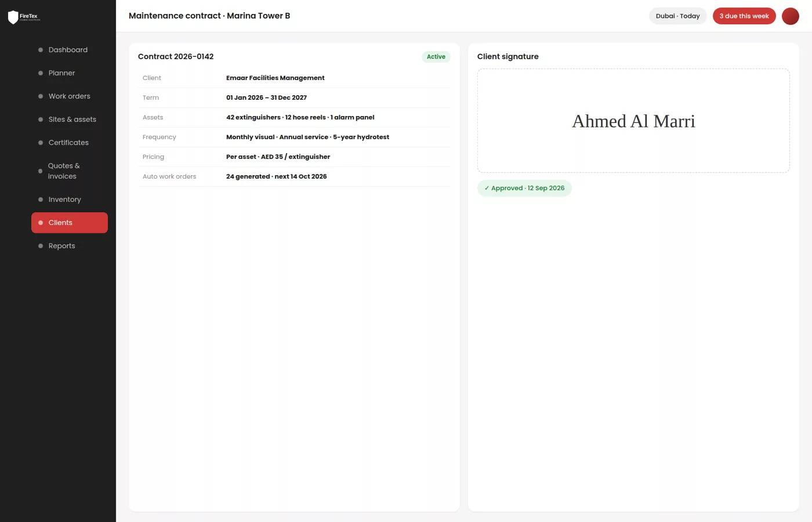Click the term 01 Jan 2026 – 31 Dec 2027
This screenshot has width=812, height=522.
pyautogui.click(x=266, y=97)
